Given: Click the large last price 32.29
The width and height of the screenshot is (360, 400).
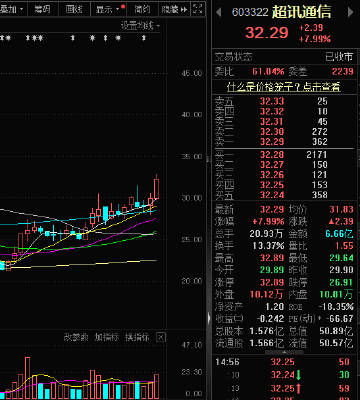Looking at the screenshot, I should click(x=267, y=33).
